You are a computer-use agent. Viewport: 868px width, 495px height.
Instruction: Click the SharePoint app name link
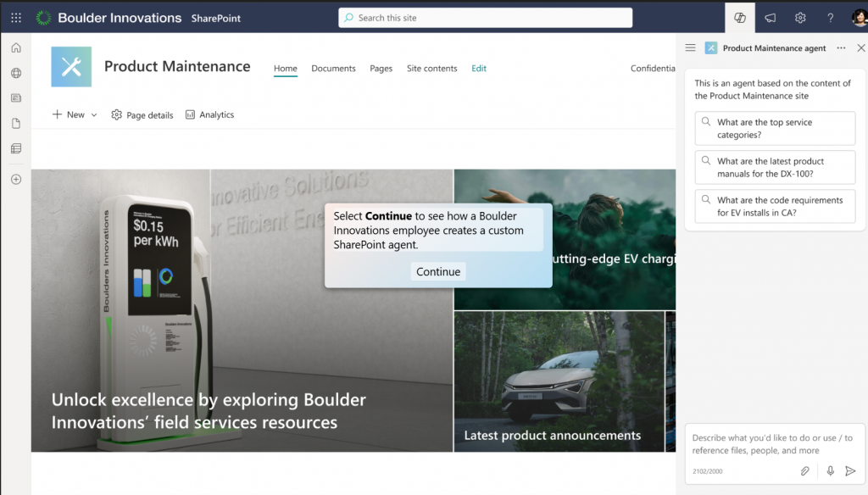pos(216,19)
